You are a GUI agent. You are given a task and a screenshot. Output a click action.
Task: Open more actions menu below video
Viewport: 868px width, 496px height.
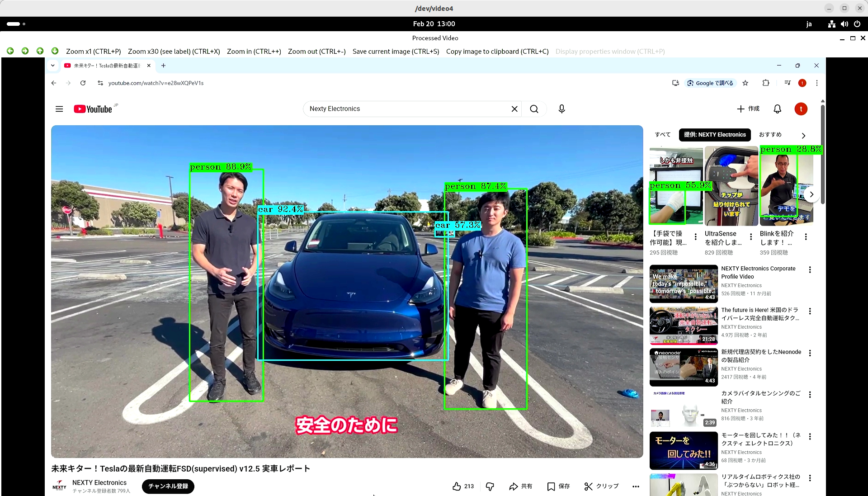click(x=636, y=487)
